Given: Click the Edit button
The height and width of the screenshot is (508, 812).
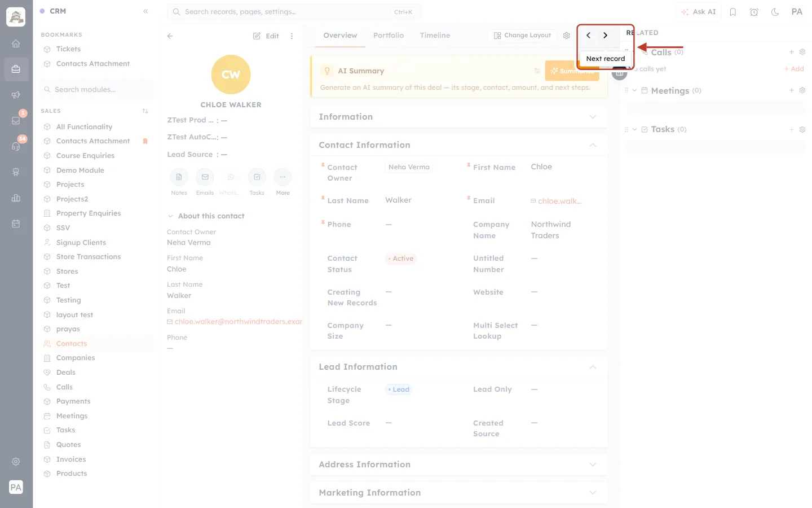Looking at the screenshot, I should tap(266, 36).
